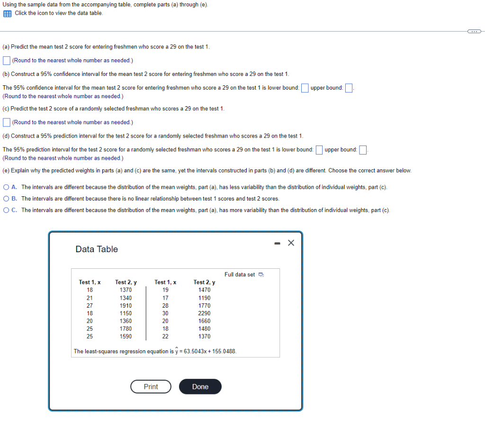Click the lower bound box in part (b)
Image resolution: width=485 pixels, height=448 pixels.
pyautogui.click(x=305, y=88)
